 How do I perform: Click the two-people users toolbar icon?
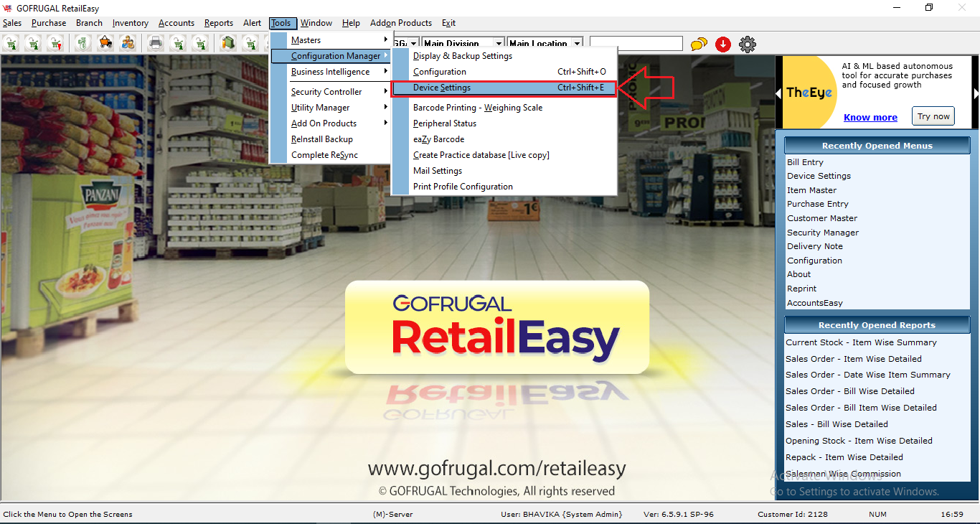click(128, 44)
